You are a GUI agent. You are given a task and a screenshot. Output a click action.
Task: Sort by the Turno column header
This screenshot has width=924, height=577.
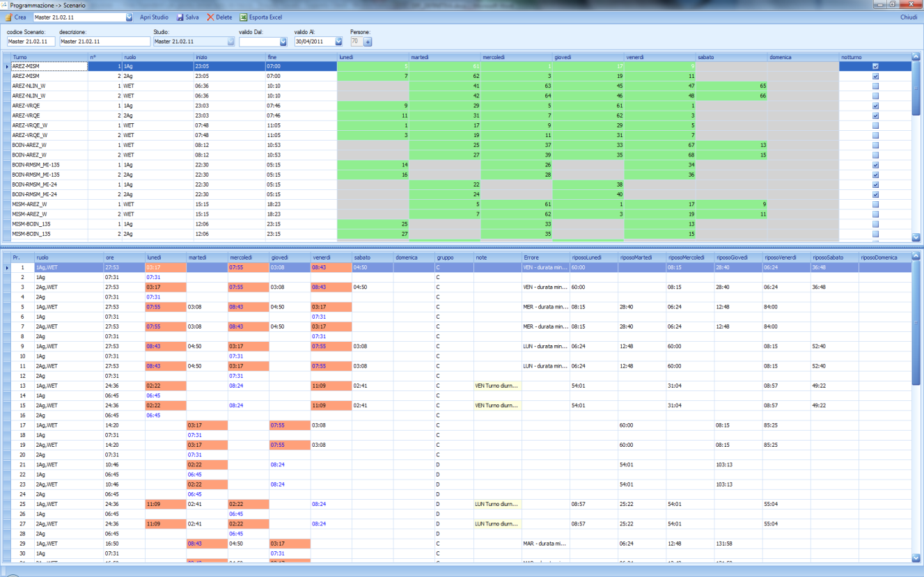(x=49, y=57)
